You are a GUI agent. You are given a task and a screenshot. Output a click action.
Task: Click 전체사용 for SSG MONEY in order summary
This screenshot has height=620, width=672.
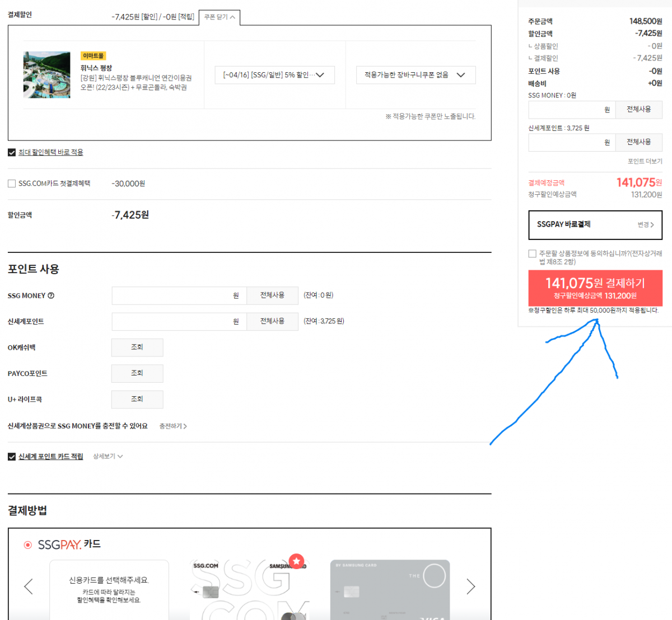click(639, 110)
